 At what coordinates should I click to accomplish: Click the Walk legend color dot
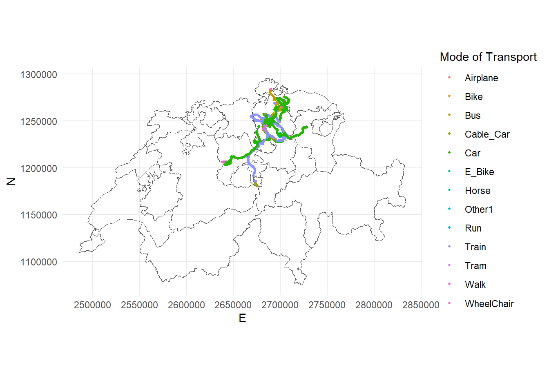click(449, 284)
